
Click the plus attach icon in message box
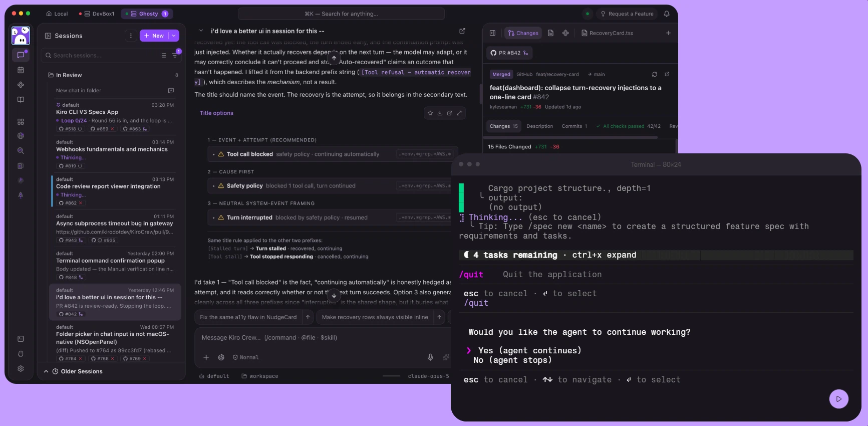[x=206, y=357]
